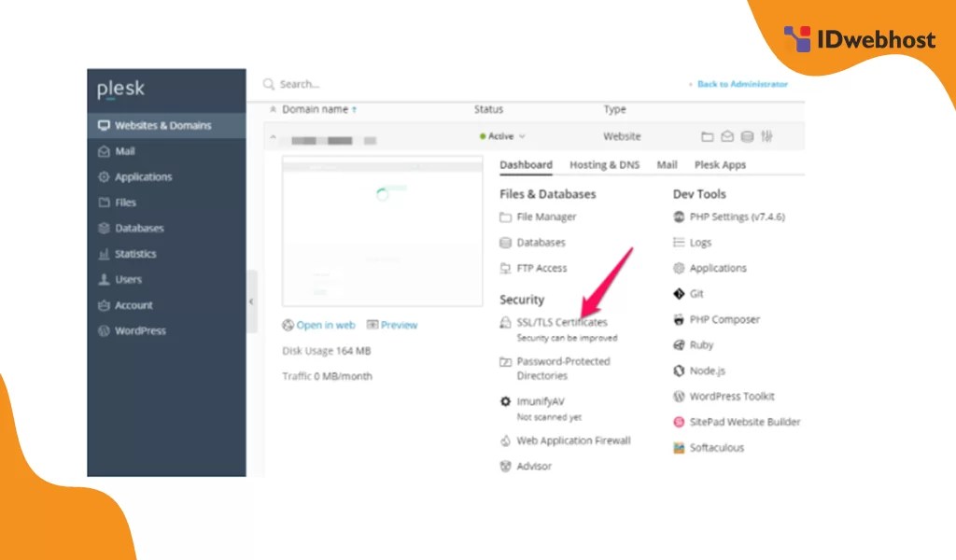Click the folder icon in domain row

point(707,136)
